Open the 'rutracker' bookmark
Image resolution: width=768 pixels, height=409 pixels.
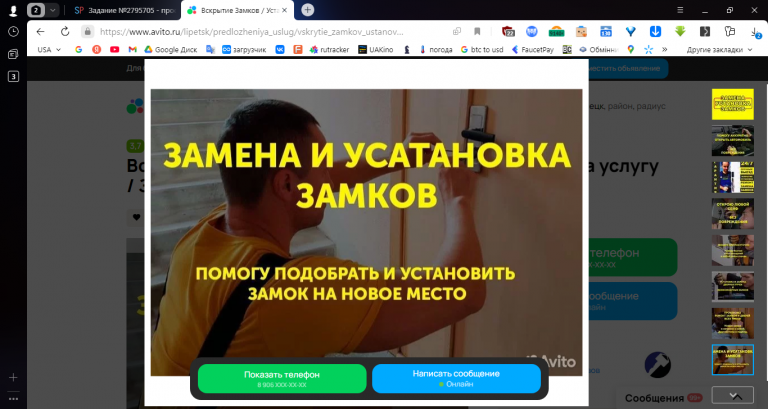pyautogui.click(x=329, y=49)
